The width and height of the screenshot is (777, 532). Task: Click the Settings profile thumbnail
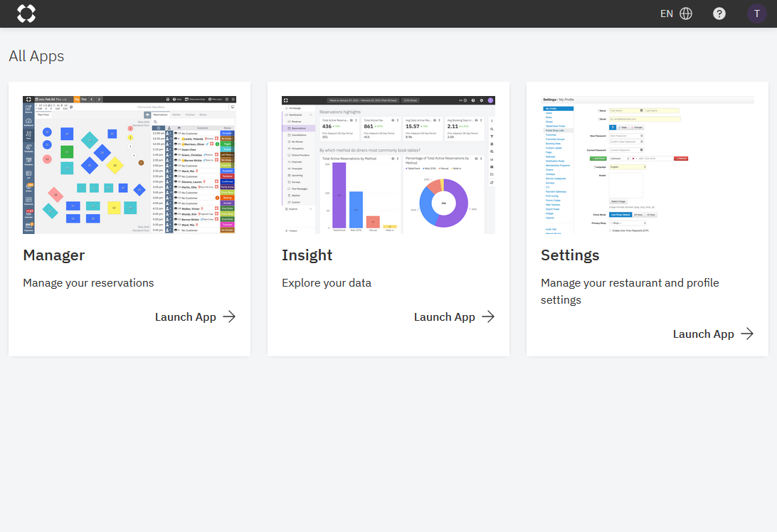(x=647, y=165)
